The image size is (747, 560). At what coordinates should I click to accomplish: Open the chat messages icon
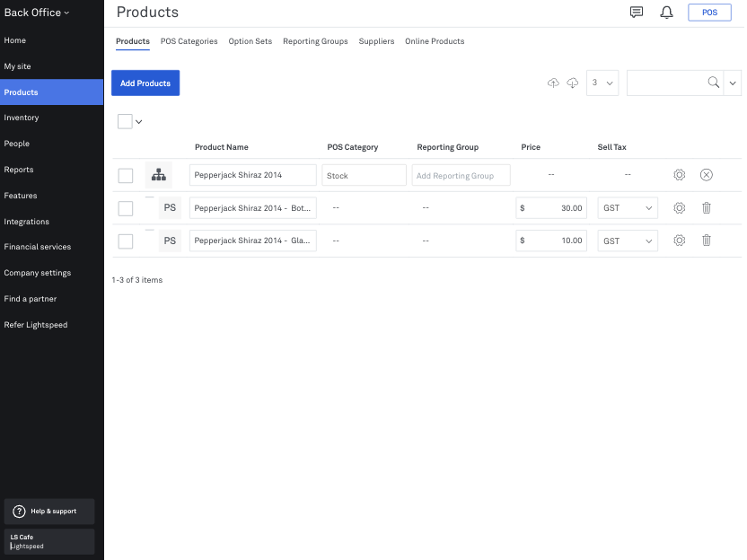[x=636, y=13]
